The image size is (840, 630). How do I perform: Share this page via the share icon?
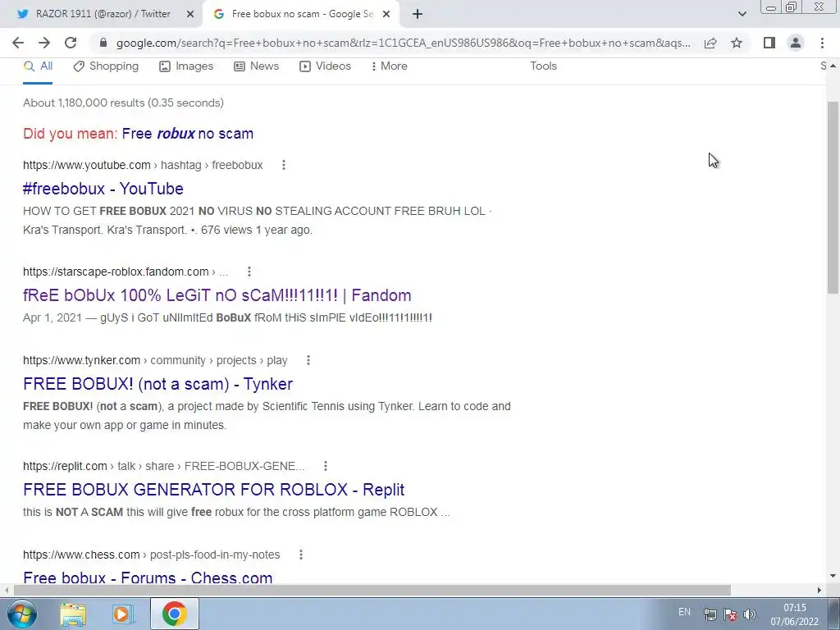pyautogui.click(x=710, y=43)
